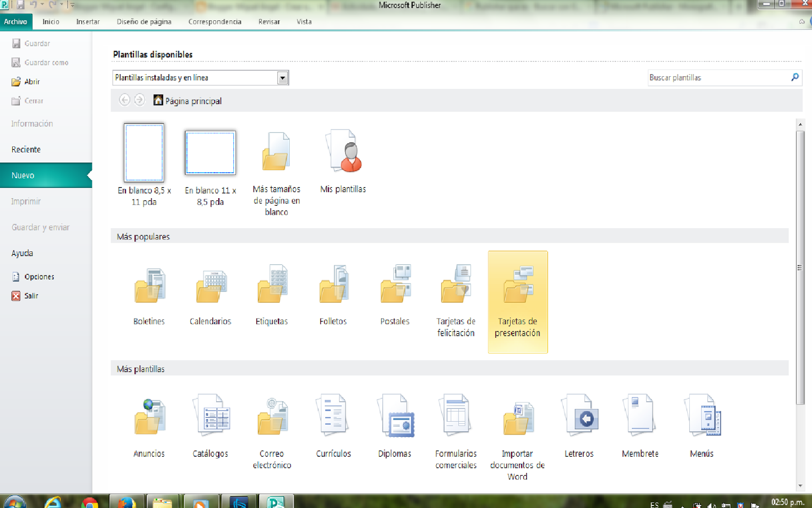812x508 pixels.
Task: Open Tarjetas de felicitación templates
Action: click(x=456, y=301)
